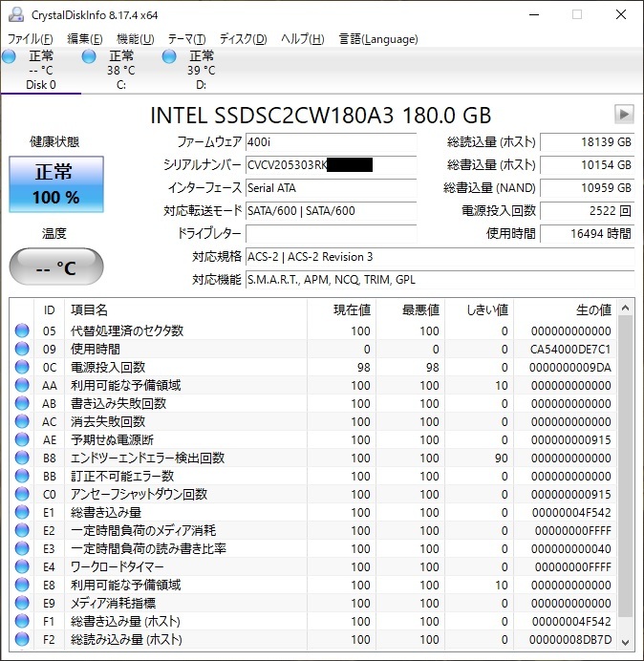
Task: Click power on count value 2522 回
Action: [587, 210]
